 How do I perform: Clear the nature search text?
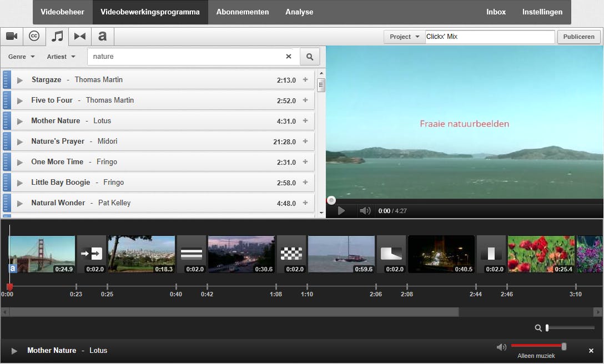coord(289,57)
